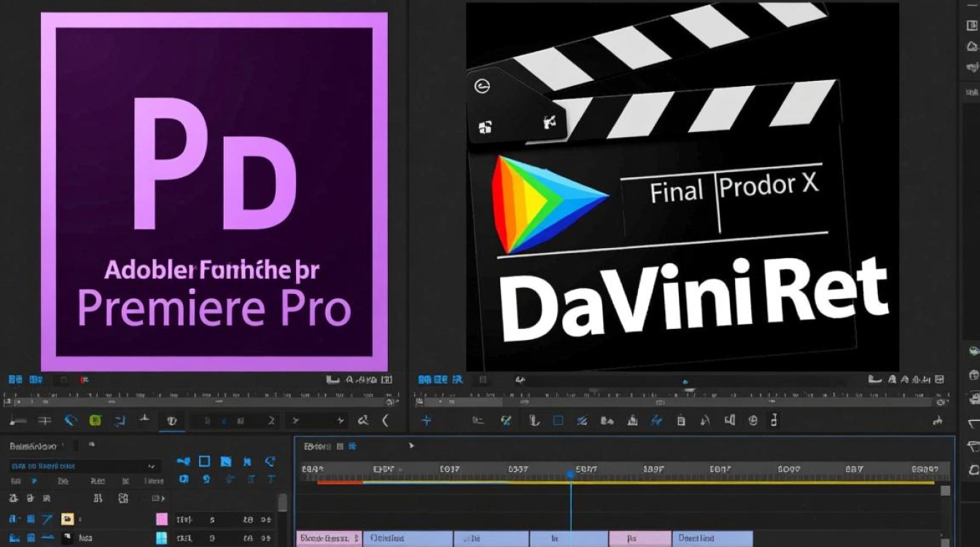Toggle the red icon above the left monitor ruler
This screenshot has width=980, height=547.
point(85,380)
